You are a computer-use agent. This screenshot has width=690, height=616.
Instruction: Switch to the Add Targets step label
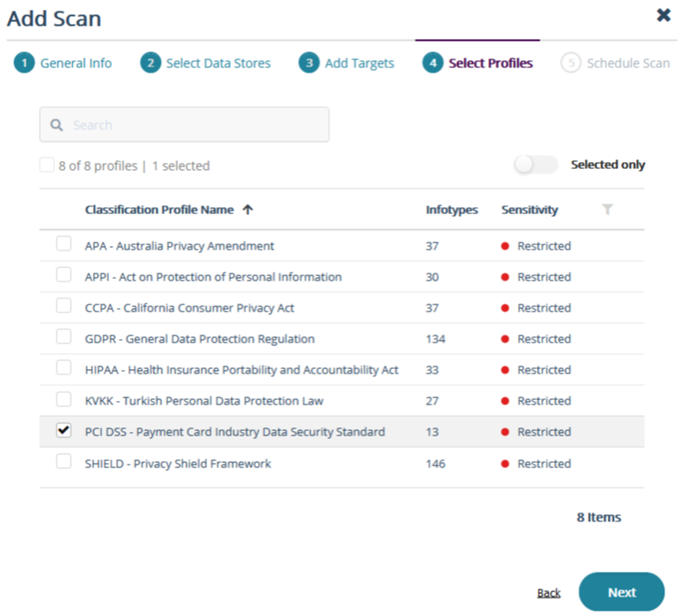(x=359, y=63)
